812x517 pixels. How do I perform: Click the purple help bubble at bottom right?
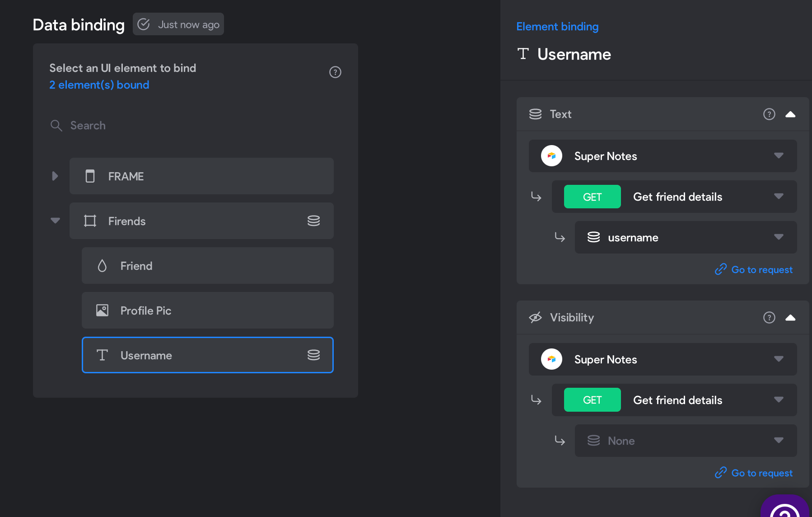[785, 507]
